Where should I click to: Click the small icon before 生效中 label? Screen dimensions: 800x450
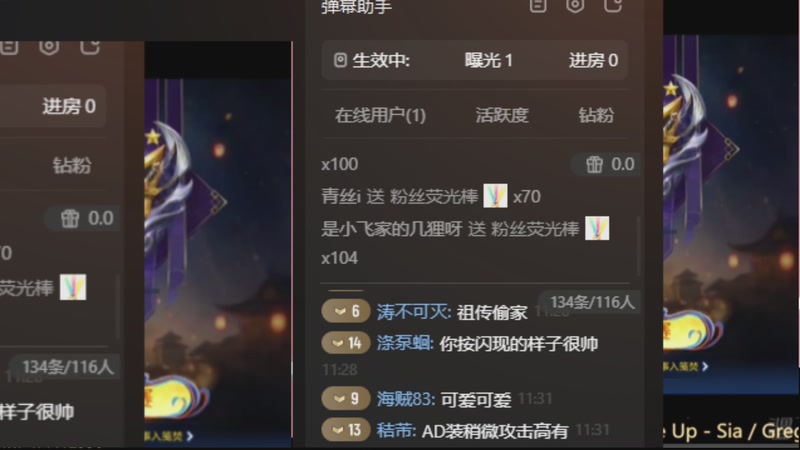click(340, 60)
